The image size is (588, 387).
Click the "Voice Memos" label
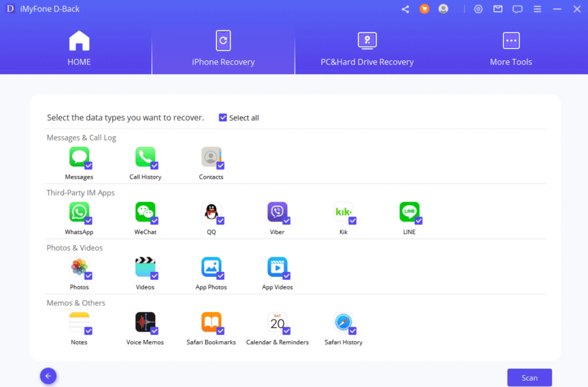pos(145,342)
